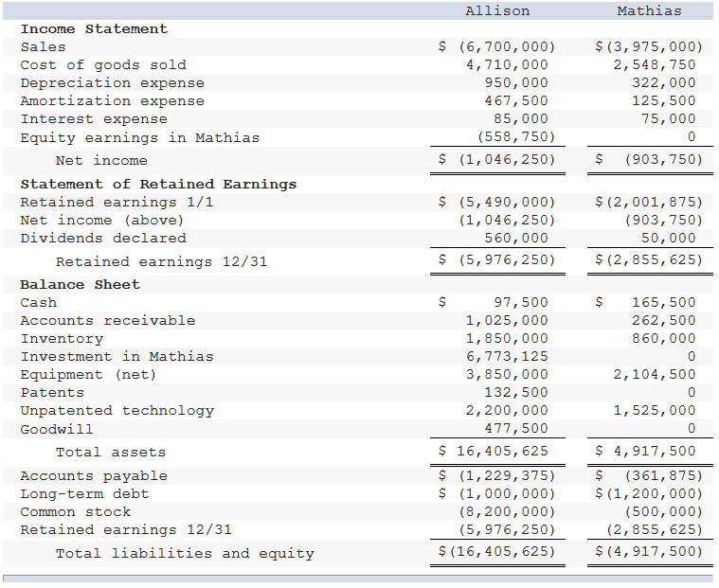Viewport: 719px width, 588px height.
Task: Select the dividends value 50,000
Action: 668,239
